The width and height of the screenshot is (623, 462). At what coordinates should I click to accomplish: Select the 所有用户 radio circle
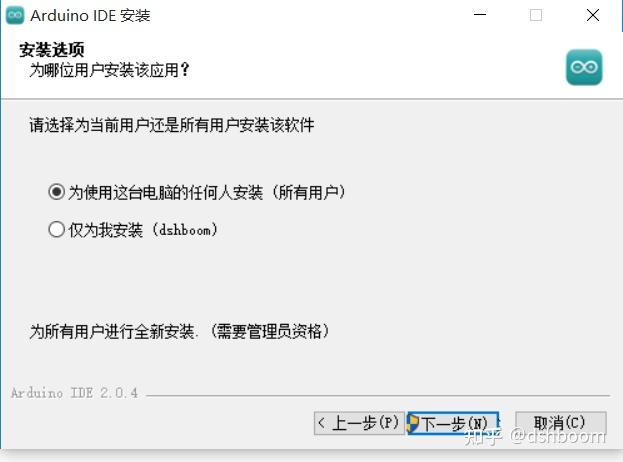pos(56,192)
